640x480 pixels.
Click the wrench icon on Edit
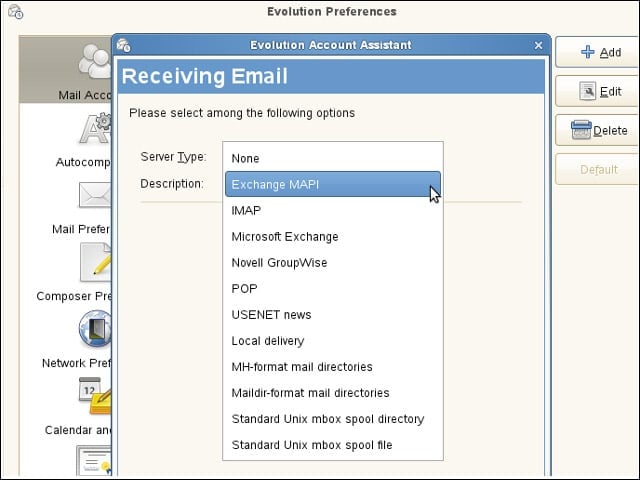point(588,91)
